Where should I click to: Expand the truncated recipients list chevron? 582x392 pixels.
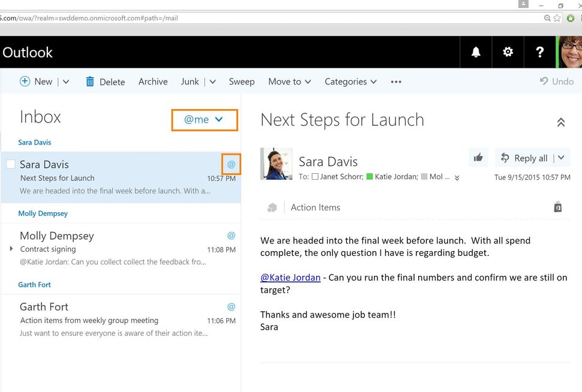coord(457,178)
